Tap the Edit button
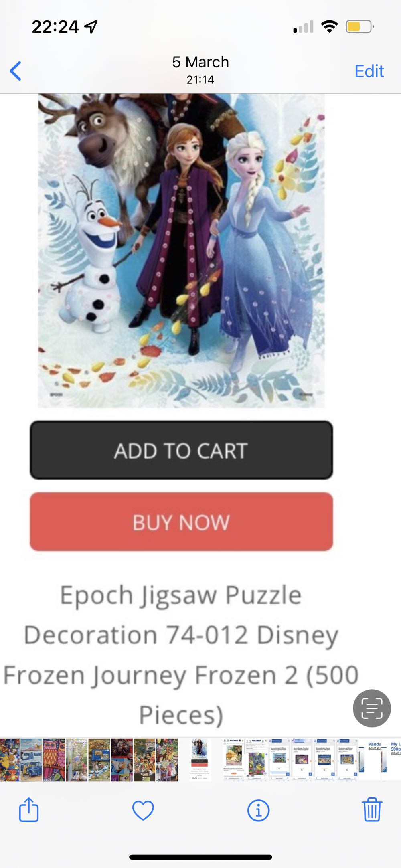Image resolution: width=401 pixels, height=868 pixels. tap(369, 71)
